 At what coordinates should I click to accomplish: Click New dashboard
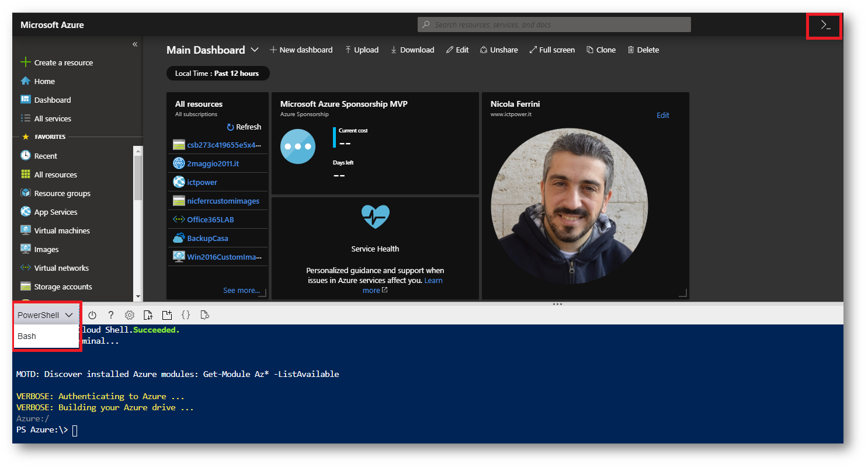pyautogui.click(x=301, y=50)
